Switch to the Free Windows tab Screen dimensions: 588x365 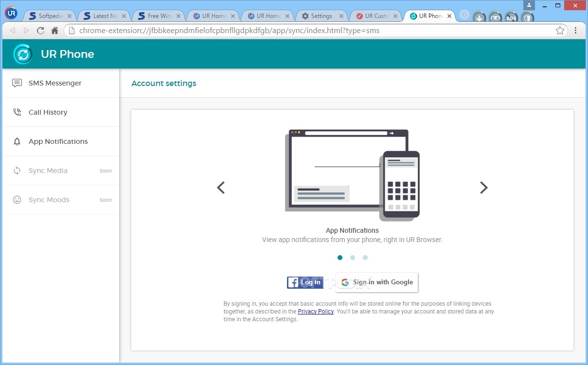pyautogui.click(x=159, y=16)
